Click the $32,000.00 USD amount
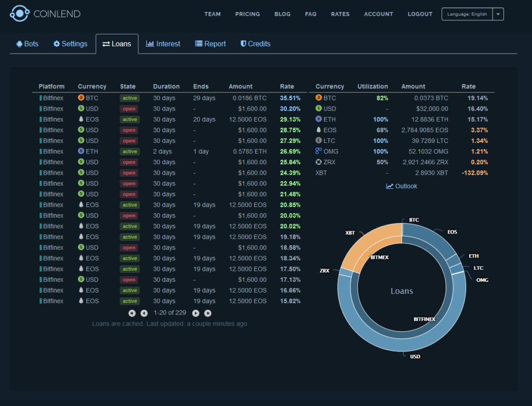The width and height of the screenshot is (532, 406). (x=432, y=109)
